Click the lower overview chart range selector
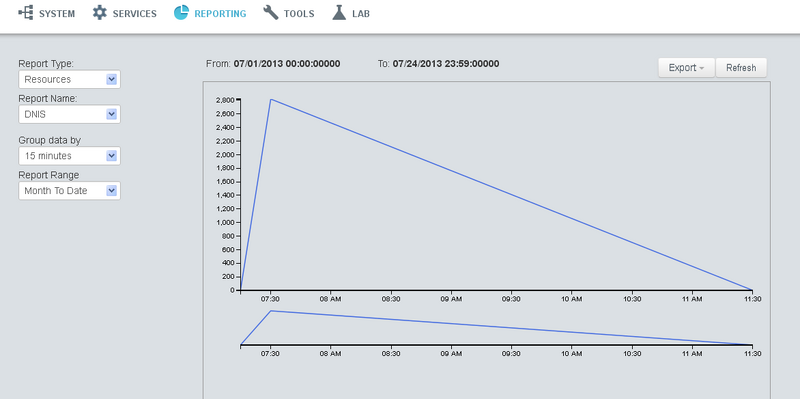Viewport: 800px width, 399px height. pyautogui.click(x=496, y=328)
